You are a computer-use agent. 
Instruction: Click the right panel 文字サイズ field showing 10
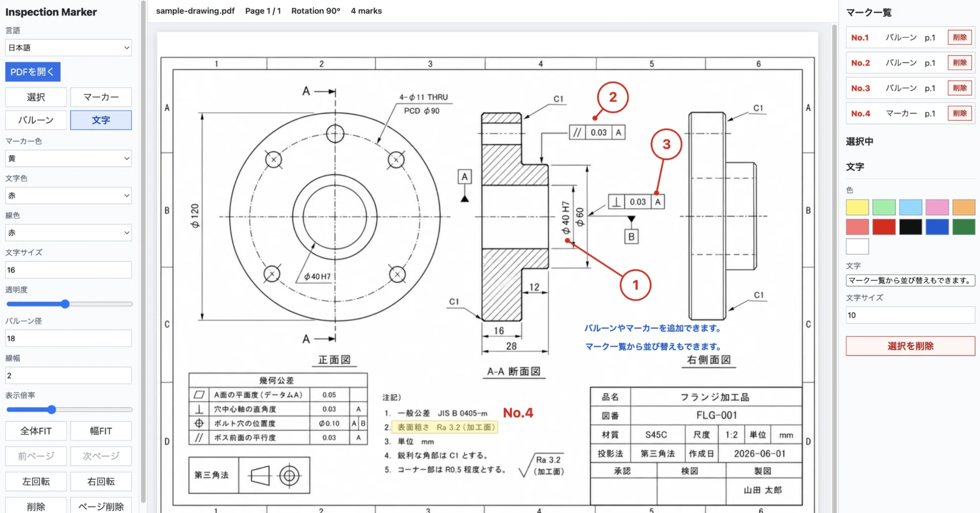tap(910, 315)
